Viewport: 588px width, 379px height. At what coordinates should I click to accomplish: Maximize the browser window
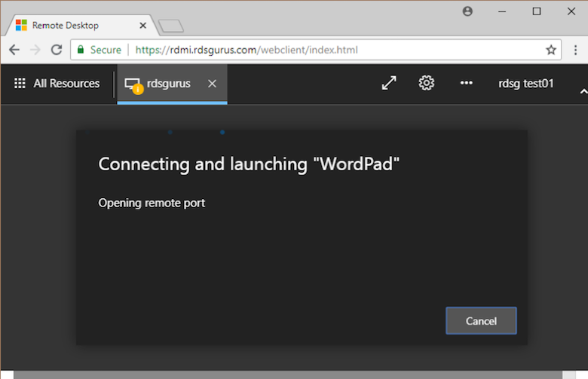click(537, 11)
